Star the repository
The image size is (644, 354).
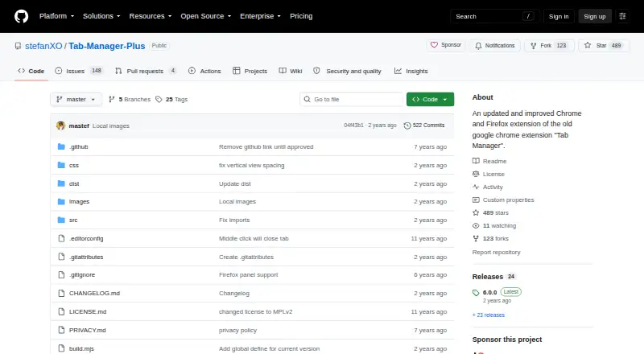tap(603, 46)
